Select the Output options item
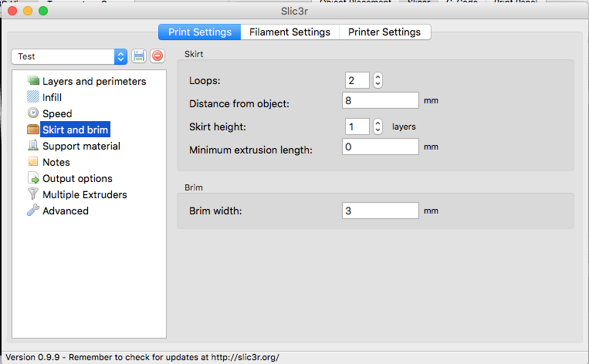Image resolution: width=589 pixels, height=364 pixels. 77,178
